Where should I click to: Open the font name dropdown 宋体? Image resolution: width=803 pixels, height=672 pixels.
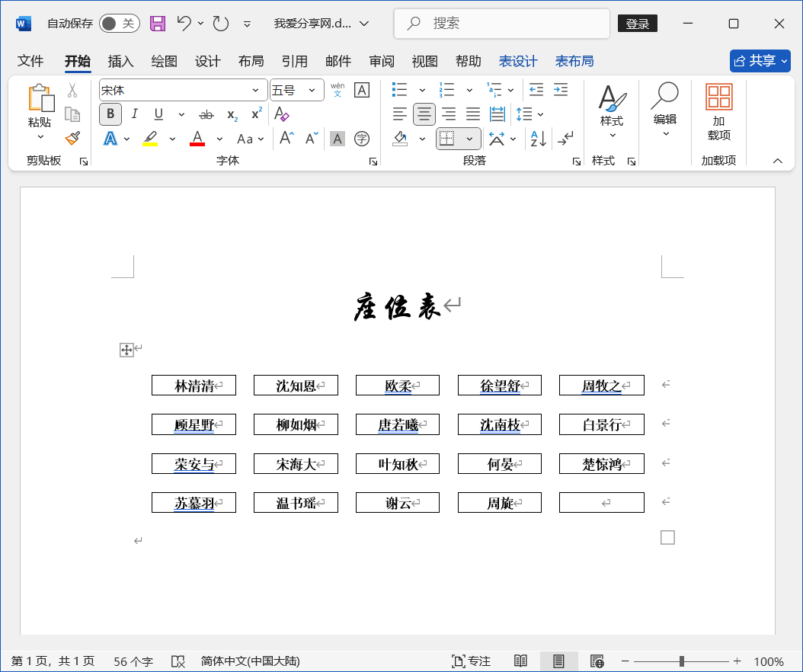255,91
